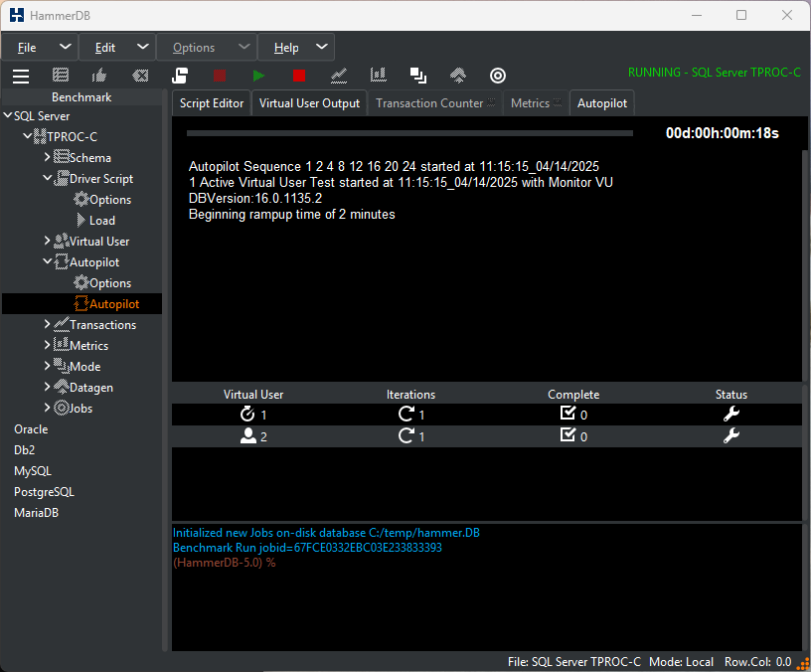Click the Benchmark tree panel scrollbar

click(165, 370)
